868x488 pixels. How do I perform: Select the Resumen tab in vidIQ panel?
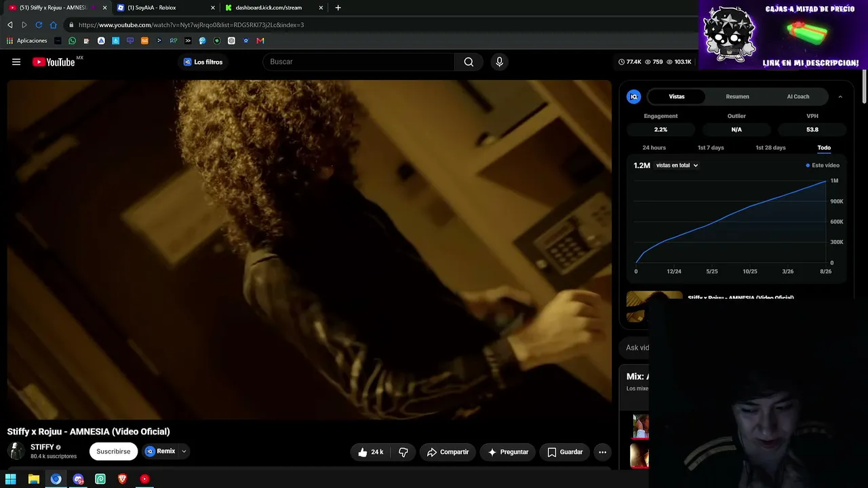(737, 97)
